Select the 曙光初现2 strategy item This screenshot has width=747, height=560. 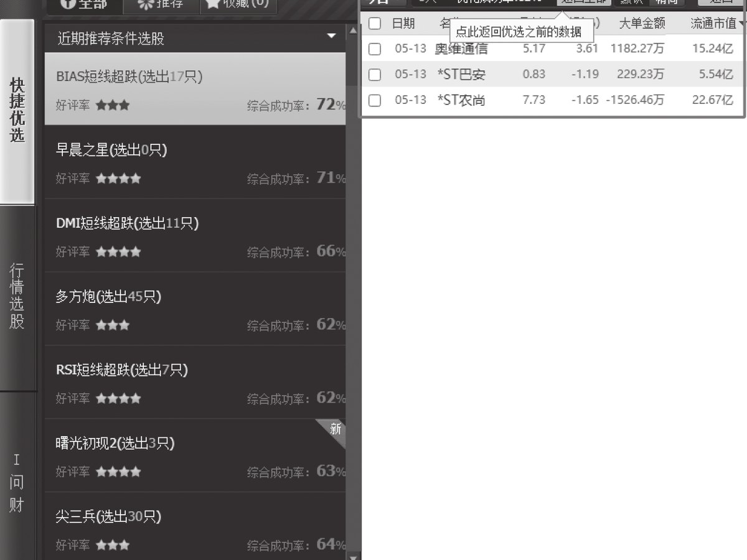point(195,456)
